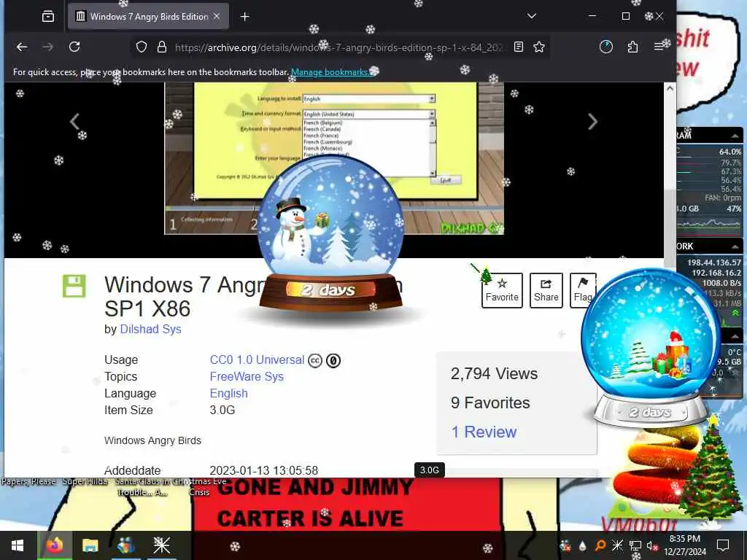Add item to Favorites
The image size is (747, 560).
tap(502, 290)
